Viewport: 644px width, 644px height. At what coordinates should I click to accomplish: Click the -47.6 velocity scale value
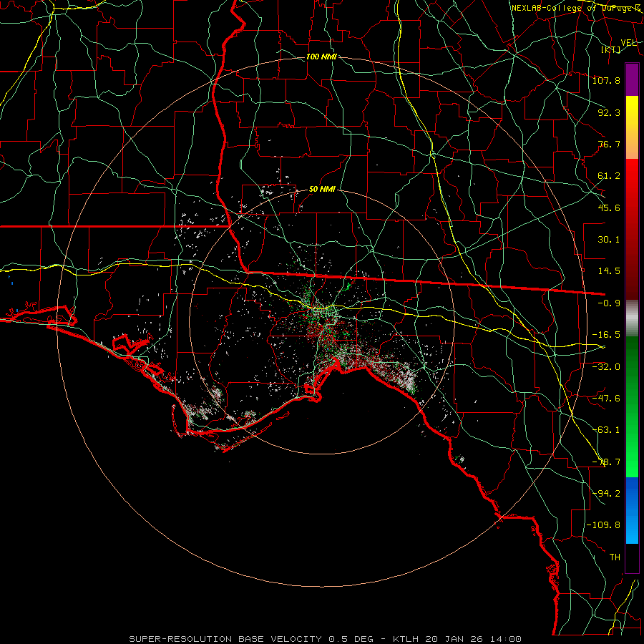click(606, 399)
